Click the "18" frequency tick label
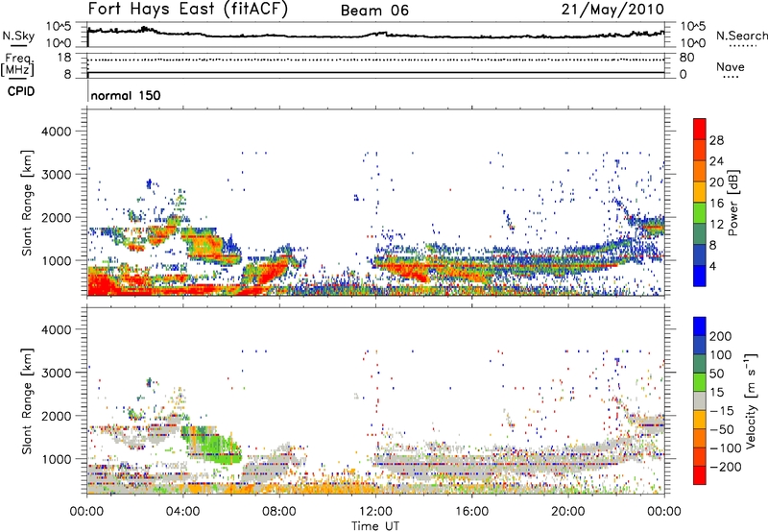This screenshot has height=532, width=768. tap(63, 58)
